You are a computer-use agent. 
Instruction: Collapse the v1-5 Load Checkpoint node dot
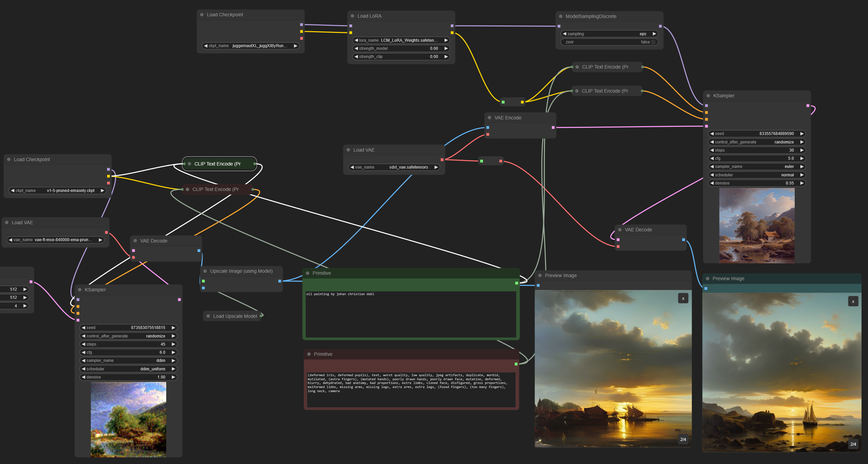coord(9,159)
